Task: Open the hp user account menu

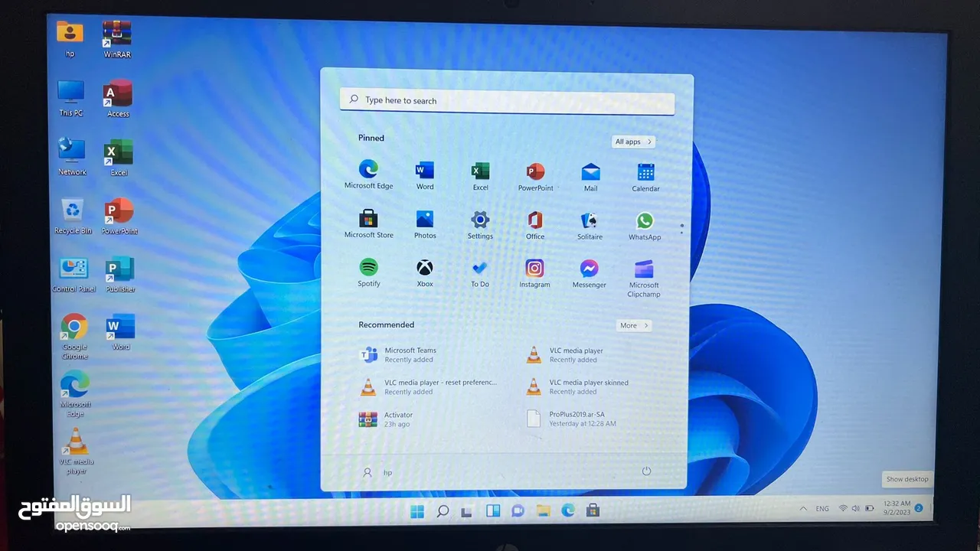Action: tap(377, 473)
